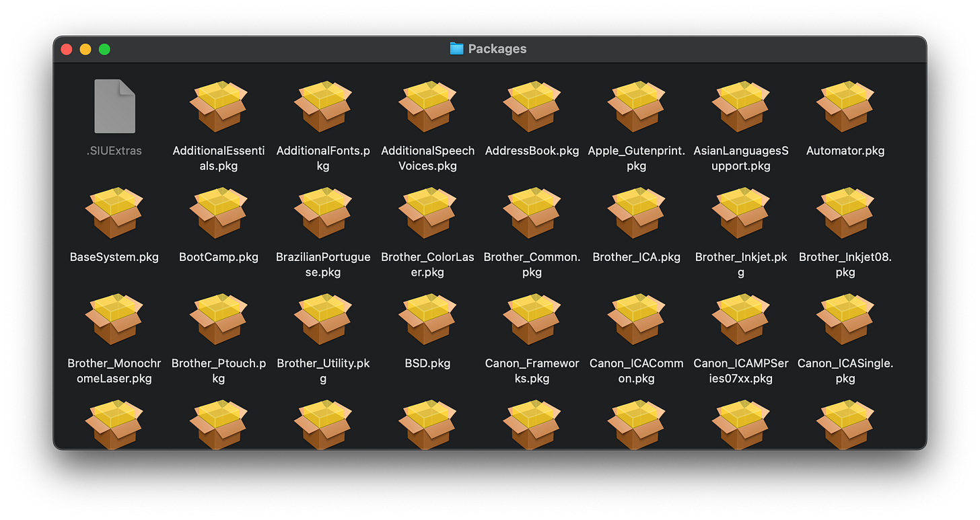Select AdditionalSpeechVoices.pkg package icon

click(x=427, y=106)
